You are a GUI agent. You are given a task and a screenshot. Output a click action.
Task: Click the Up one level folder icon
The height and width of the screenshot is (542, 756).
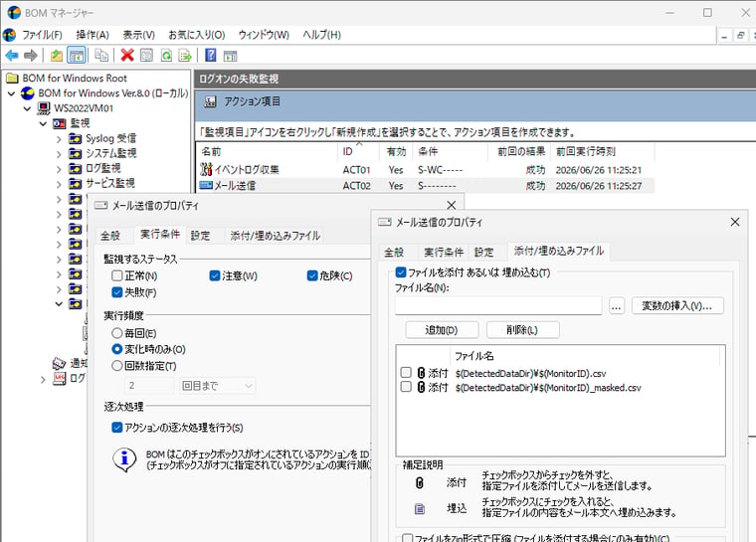tap(57, 56)
